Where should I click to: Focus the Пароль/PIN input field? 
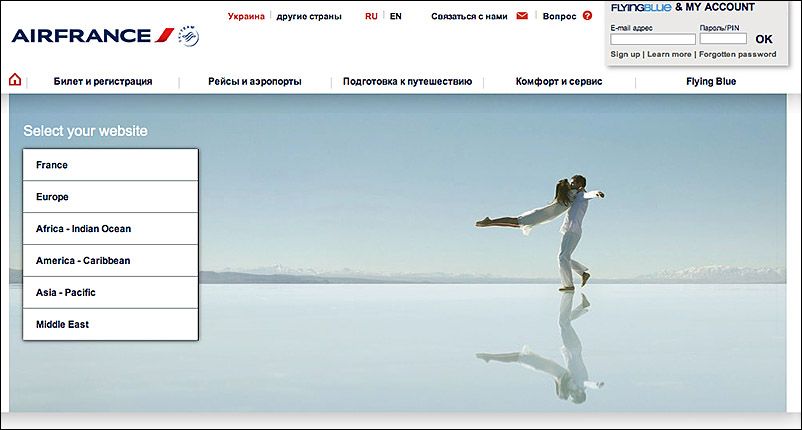pos(723,39)
